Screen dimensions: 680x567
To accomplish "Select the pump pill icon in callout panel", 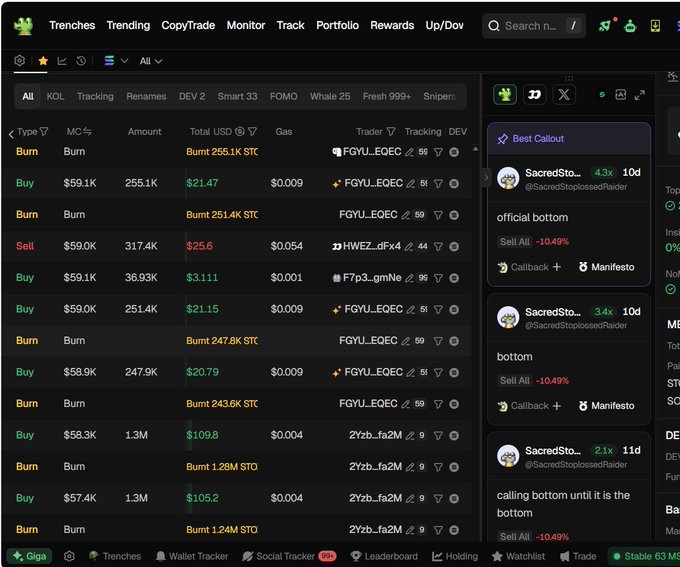I will tap(534, 95).
